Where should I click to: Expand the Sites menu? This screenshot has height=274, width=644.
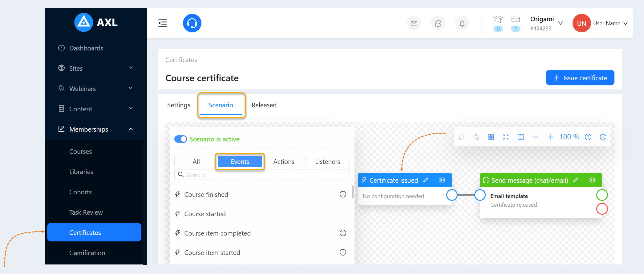[131, 68]
